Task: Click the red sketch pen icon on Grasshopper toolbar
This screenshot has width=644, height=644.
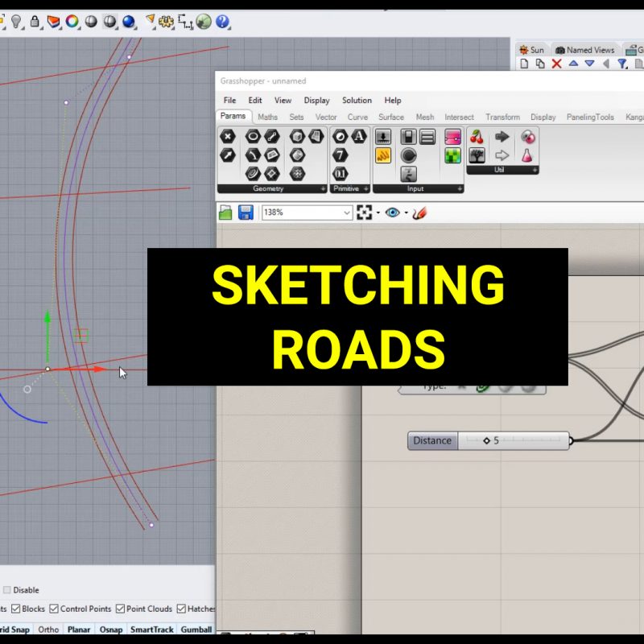Action: [x=419, y=212]
